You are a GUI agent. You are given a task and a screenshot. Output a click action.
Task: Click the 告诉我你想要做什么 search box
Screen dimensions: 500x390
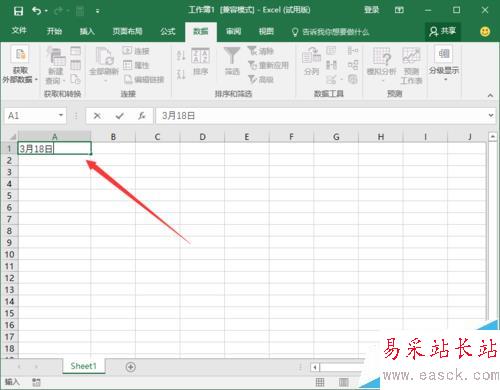click(331, 32)
